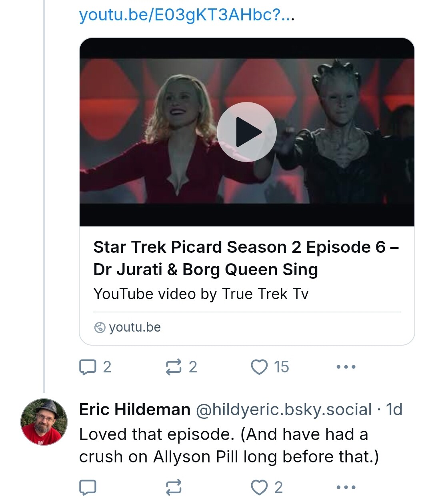Screen dimensions: 432x504
Task: Open more options on Eric Hildeman's comment
Action: [346, 487]
